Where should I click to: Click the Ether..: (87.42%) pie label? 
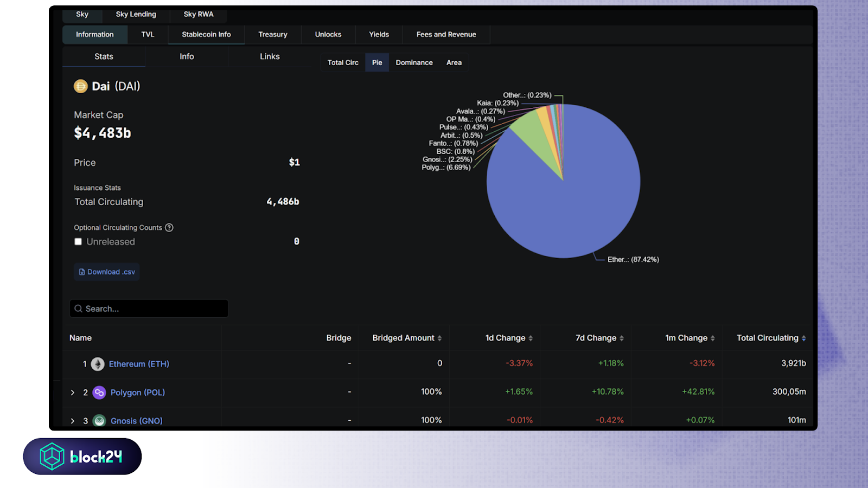tap(633, 260)
